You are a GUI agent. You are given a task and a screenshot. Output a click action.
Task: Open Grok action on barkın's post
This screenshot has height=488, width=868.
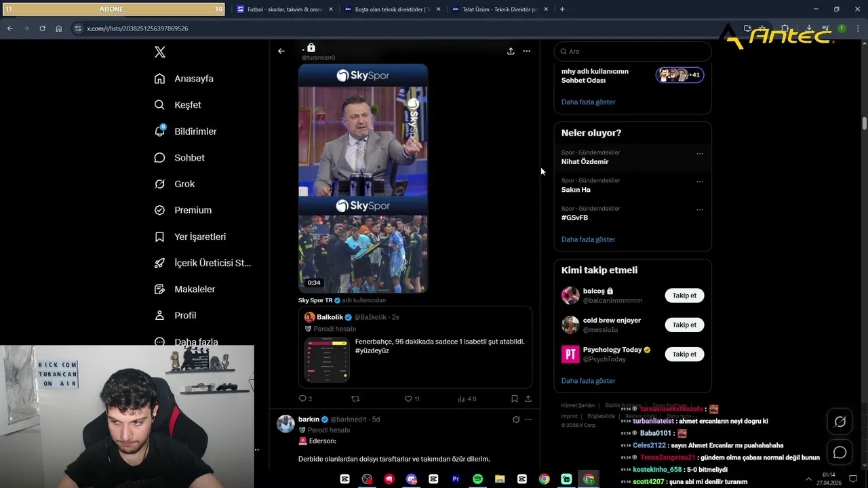click(516, 420)
